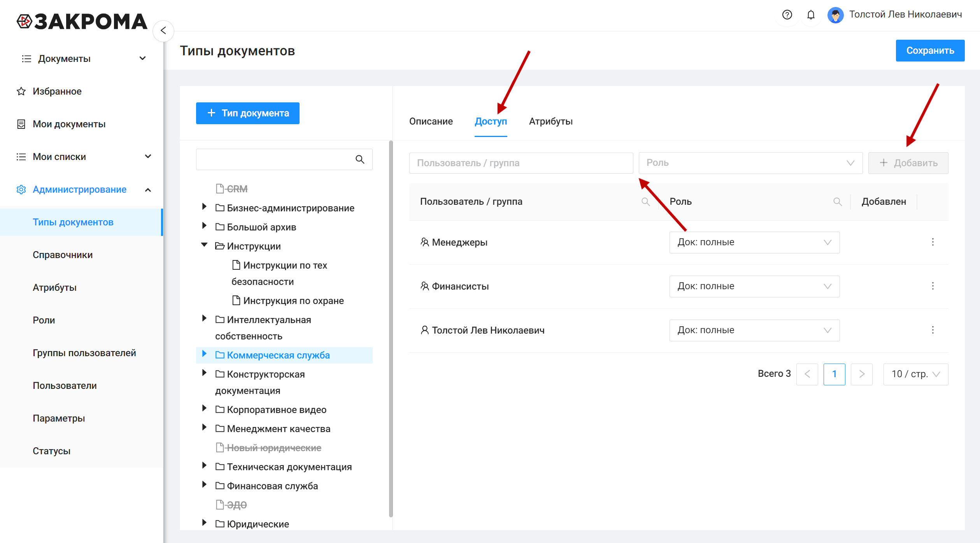
Task: Open Пользователи in the sidebar
Action: point(65,386)
